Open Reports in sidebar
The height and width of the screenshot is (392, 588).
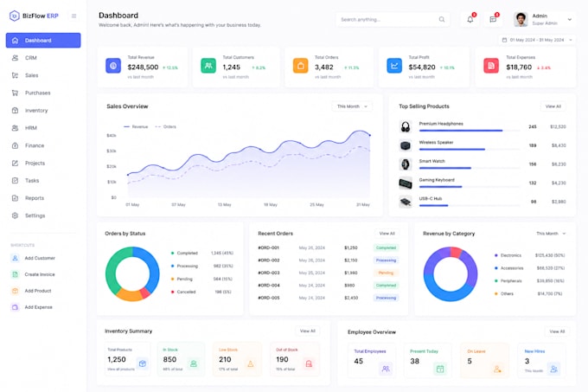click(43, 198)
